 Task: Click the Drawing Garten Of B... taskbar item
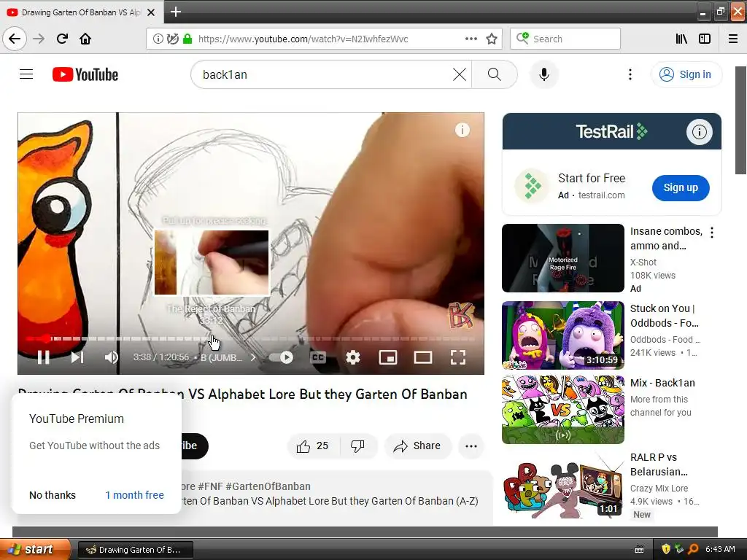coord(135,550)
